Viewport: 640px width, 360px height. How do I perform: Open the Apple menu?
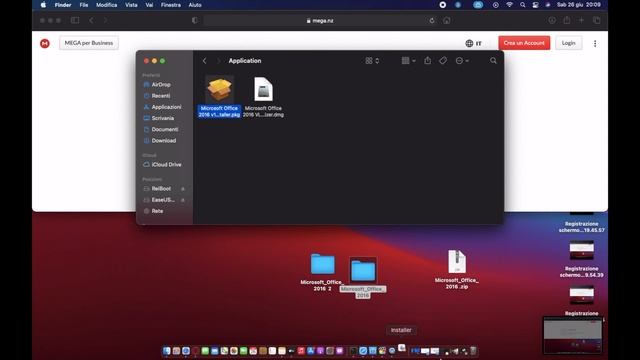coord(43,5)
